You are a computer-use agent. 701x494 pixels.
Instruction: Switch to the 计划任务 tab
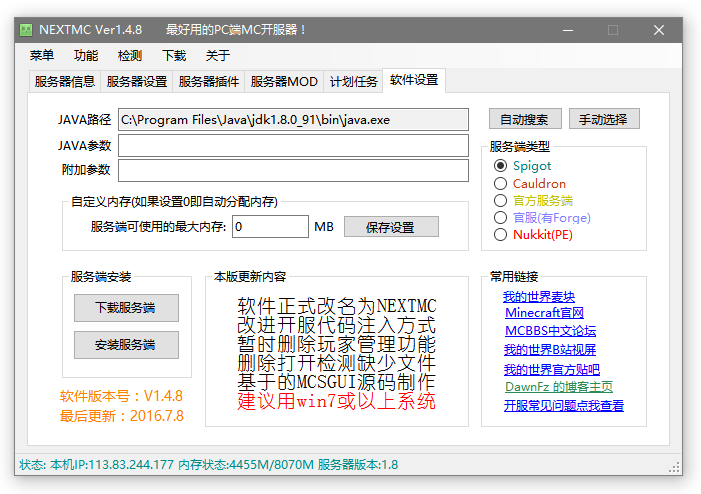[354, 81]
